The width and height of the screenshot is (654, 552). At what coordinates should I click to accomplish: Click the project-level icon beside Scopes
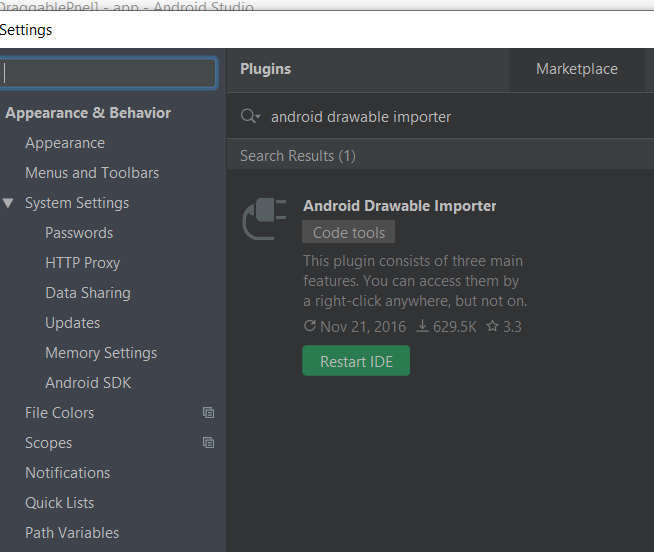click(x=209, y=443)
